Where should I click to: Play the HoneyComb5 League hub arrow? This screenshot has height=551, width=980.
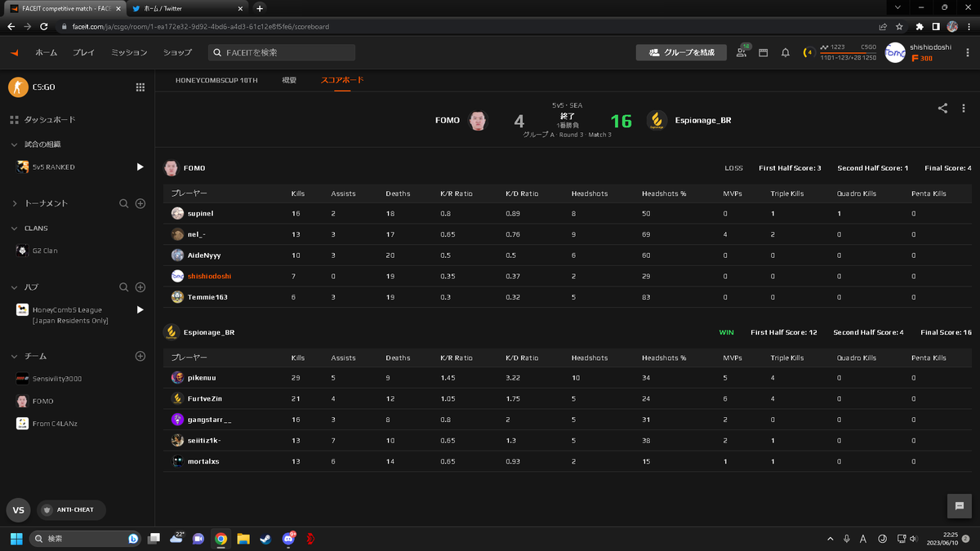click(140, 310)
